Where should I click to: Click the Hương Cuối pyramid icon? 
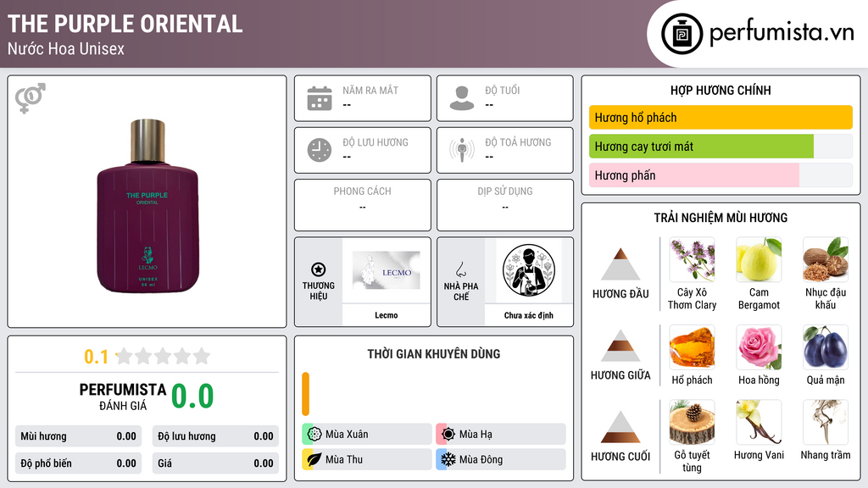tap(620, 427)
